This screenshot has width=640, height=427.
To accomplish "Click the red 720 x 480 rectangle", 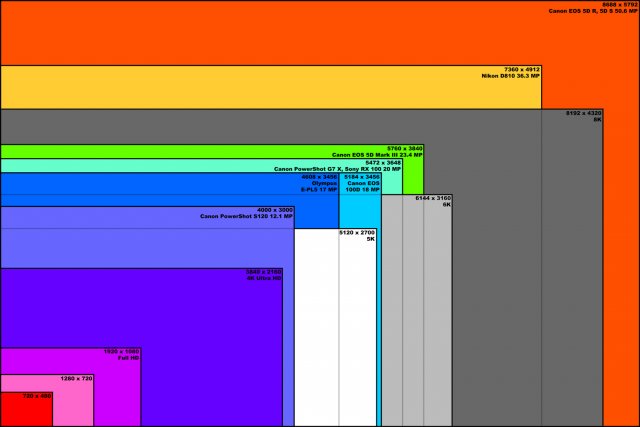I will [x=26, y=409].
